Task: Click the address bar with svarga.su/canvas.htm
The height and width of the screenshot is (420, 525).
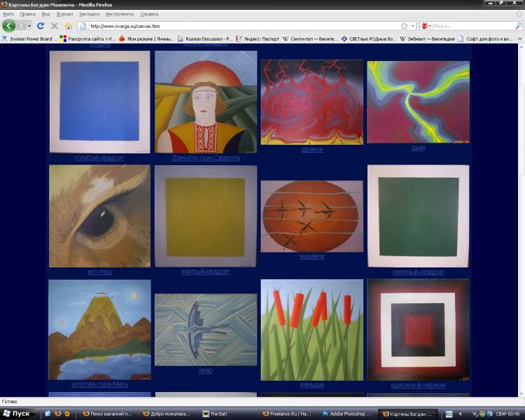Action: pyautogui.click(x=244, y=26)
